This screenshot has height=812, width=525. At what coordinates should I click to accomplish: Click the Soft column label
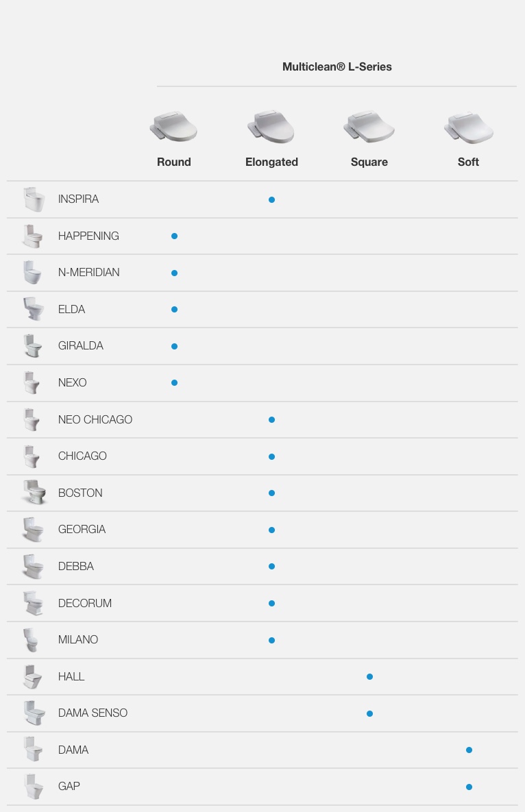(468, 162)
